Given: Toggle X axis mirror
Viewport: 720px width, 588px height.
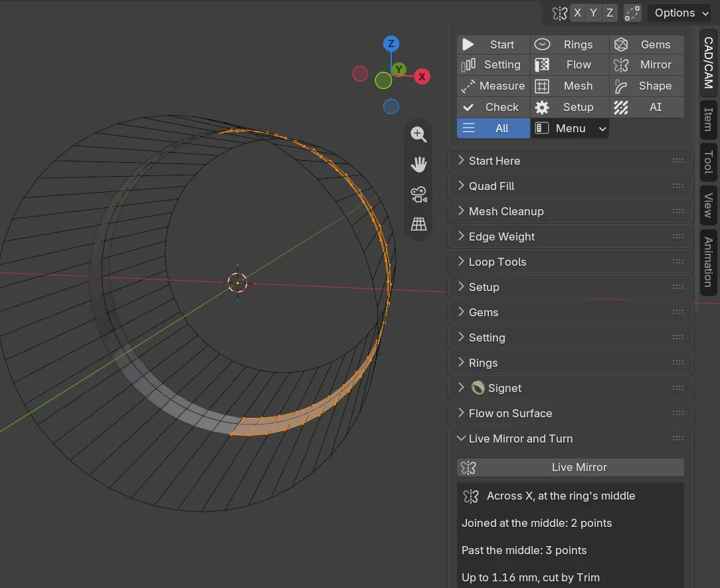Looking at the screenshot, I should click(577, 13).
